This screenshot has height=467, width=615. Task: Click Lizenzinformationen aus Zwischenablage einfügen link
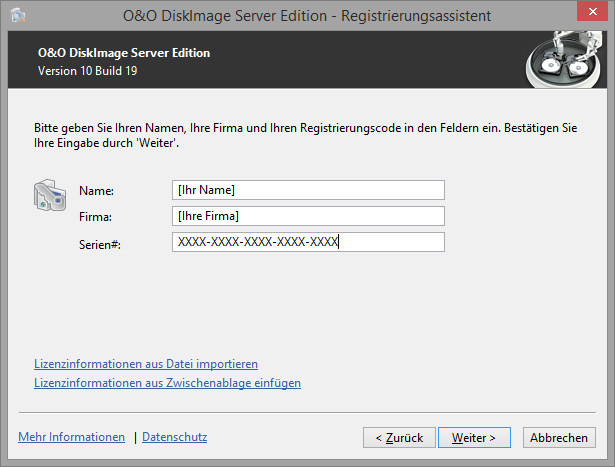[x=167, y=383]
